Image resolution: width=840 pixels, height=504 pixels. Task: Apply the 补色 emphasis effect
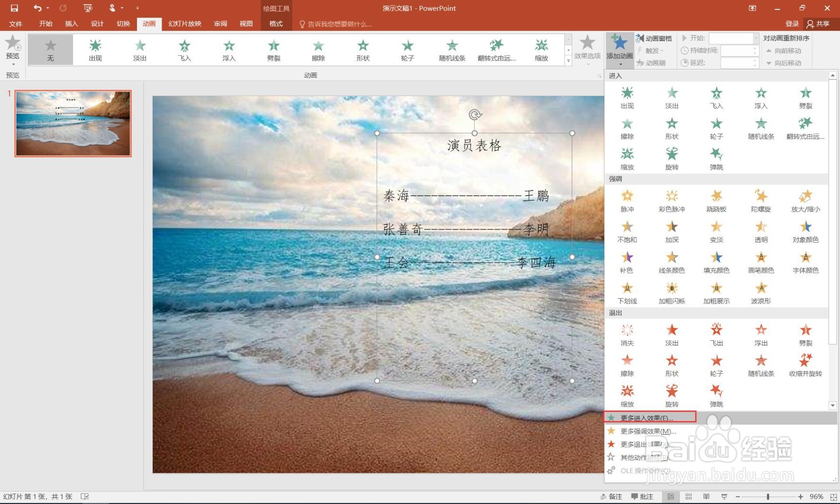click(x=627, y=262)
